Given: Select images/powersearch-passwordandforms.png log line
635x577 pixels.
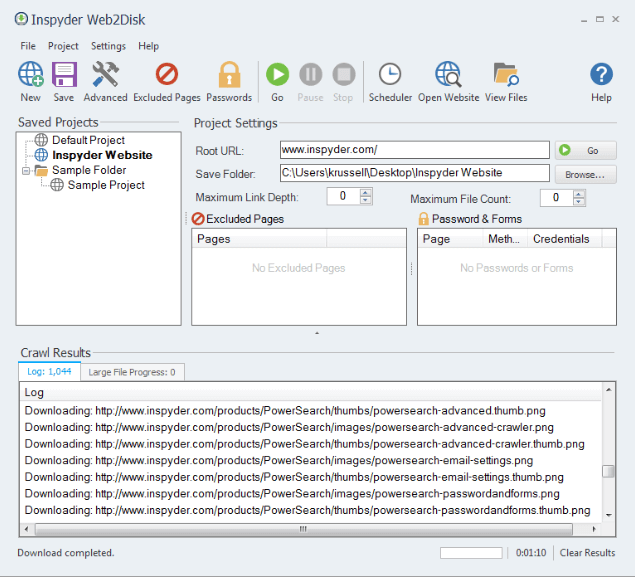Looking at the screenshot, I should [x=292, y=494].
